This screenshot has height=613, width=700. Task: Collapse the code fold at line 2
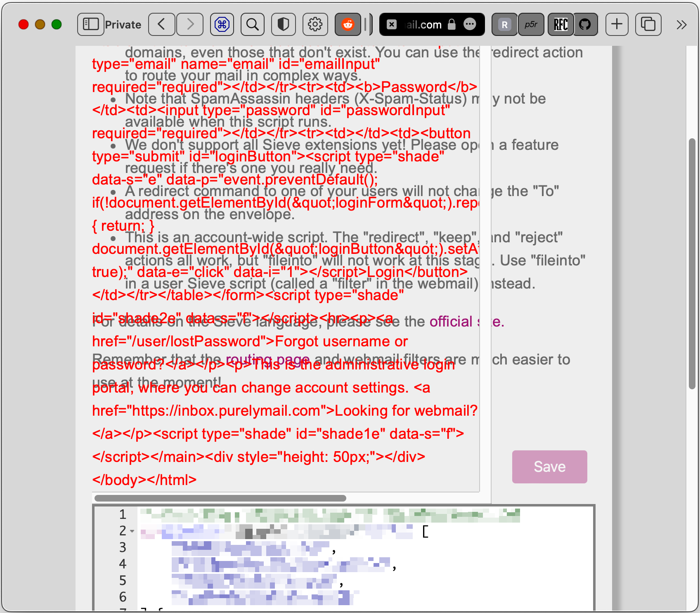(x=132, y=531)
